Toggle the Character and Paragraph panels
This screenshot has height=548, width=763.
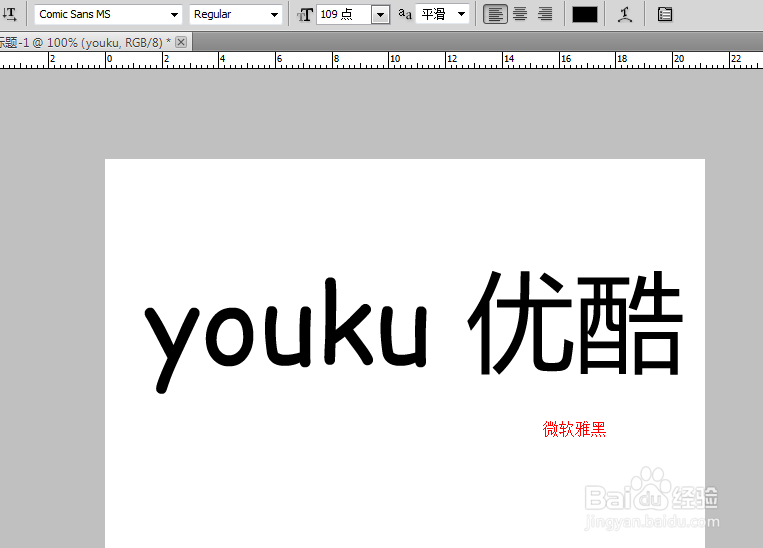pos(665,15)
